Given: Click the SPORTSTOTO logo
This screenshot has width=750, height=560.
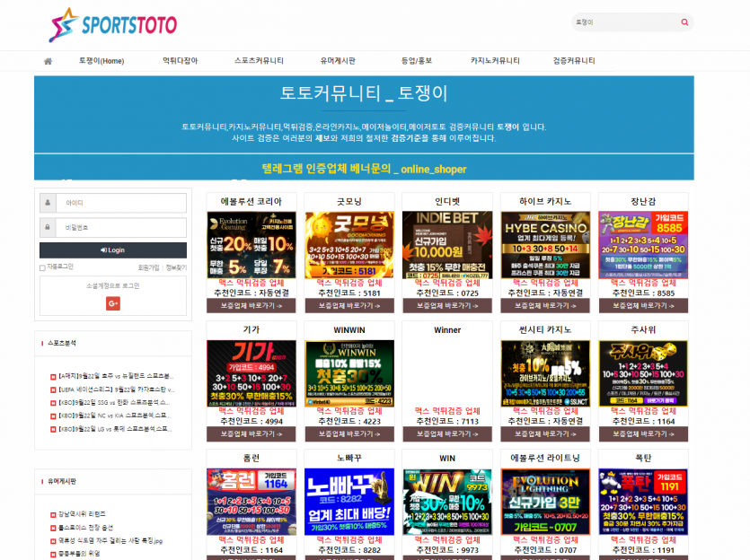Looking at the screenshot, I should click(113, 25).
